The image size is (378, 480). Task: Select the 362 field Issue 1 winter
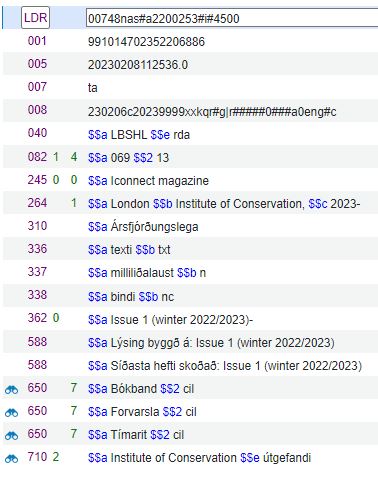[x=191, y=319]
